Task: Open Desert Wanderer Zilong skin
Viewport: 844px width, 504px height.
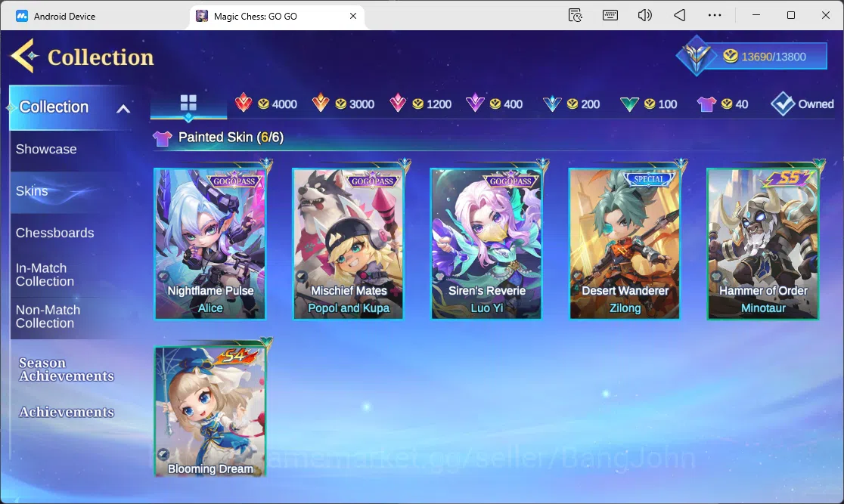Action: click(x=625, y=243)
